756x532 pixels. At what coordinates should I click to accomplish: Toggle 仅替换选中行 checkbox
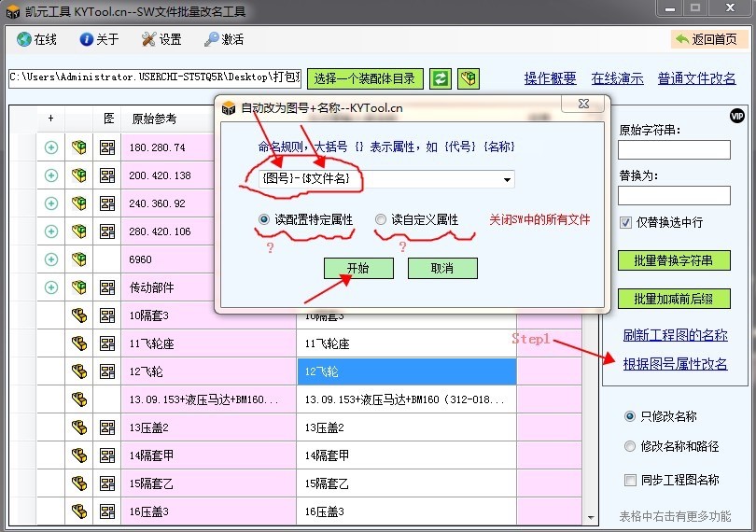click(x=626, y=223)
